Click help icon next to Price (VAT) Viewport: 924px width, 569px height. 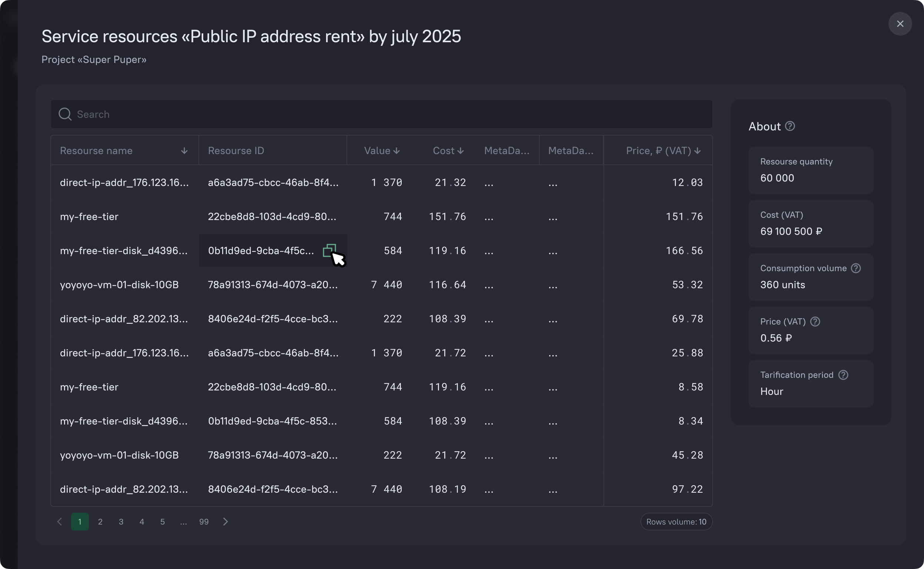[814, 322]
